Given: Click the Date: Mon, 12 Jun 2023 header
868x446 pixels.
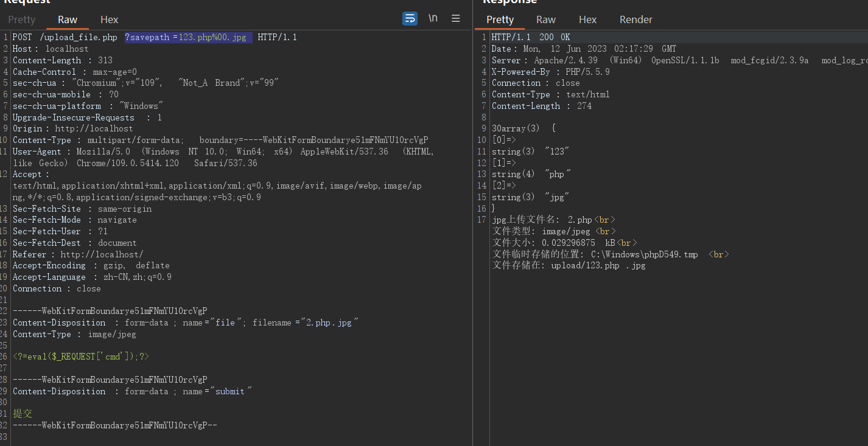Looking at the screenshot, I should point(584,49).
